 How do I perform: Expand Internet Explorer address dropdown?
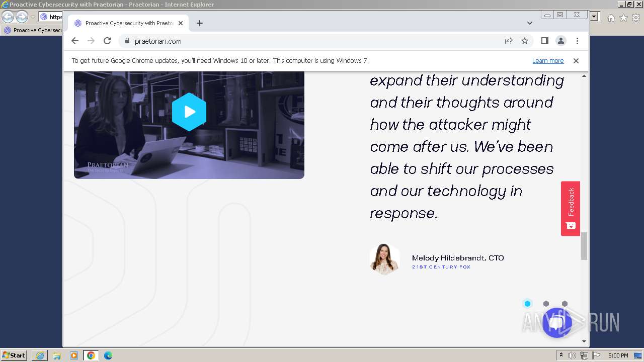(594, 17)
